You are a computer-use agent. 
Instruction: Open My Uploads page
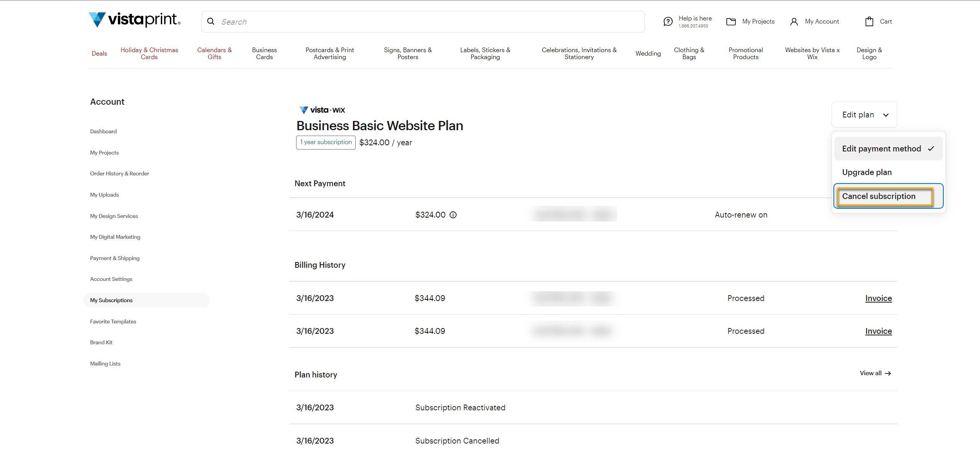104,195
